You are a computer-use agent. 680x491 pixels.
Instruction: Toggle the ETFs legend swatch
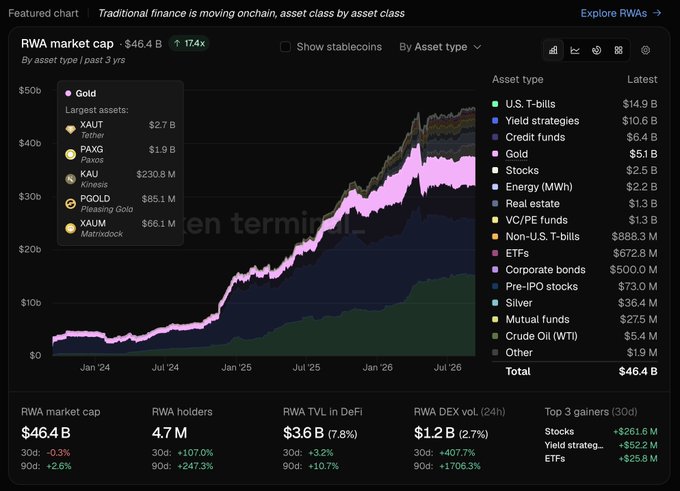point(495,253)
